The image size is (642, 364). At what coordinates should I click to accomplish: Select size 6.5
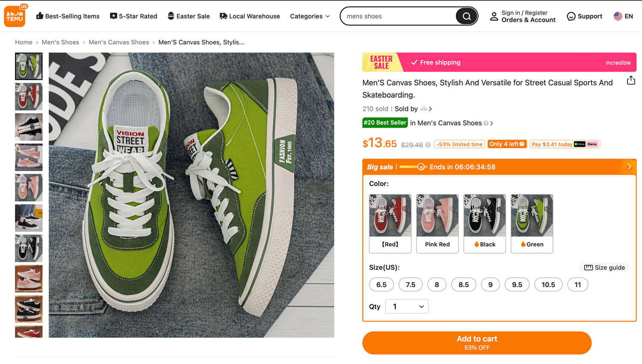click(381, 284)
